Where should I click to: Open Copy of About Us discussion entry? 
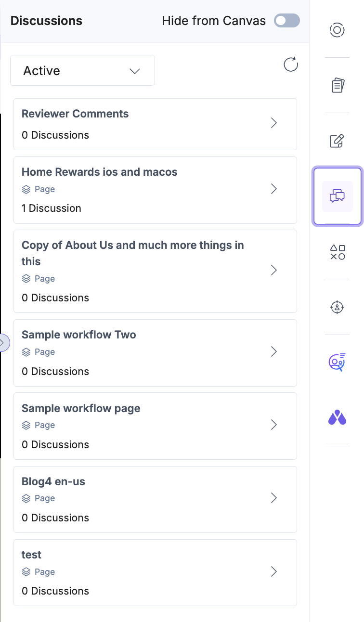[155, 271]
